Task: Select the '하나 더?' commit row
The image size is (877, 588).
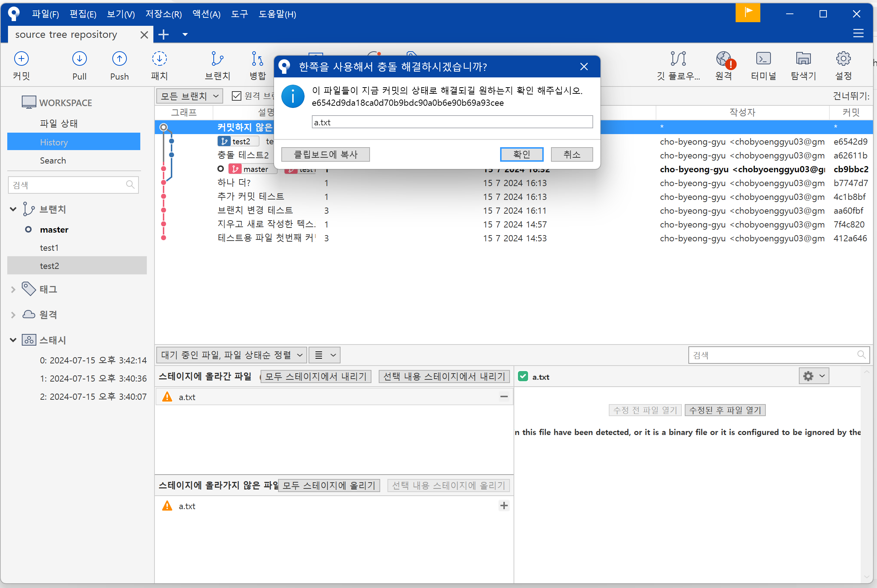Action: [514, 183]
